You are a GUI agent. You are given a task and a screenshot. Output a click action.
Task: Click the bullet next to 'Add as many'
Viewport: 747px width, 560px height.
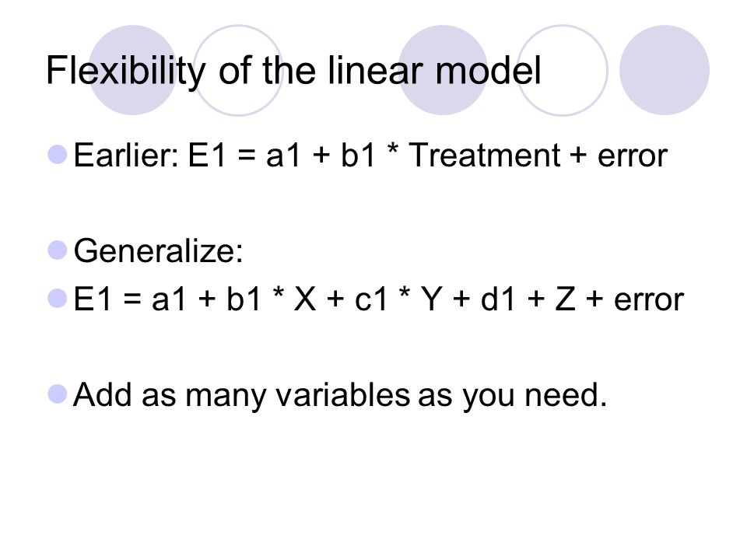[58, 394]
